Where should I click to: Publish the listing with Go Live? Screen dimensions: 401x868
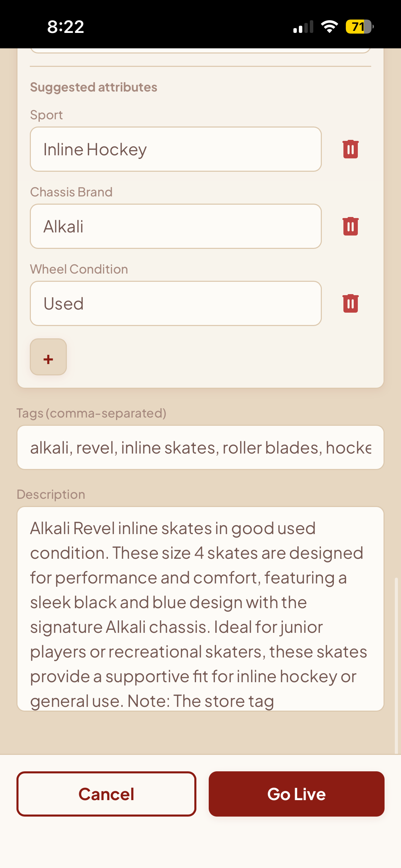(x=296, y=794)
